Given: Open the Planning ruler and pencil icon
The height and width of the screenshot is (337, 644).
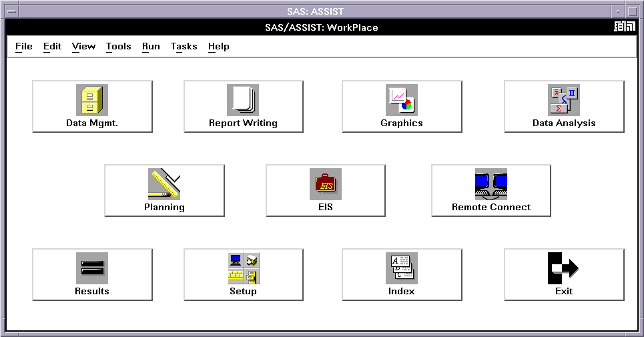Looking at the screenshot, I should click(x=164, y=185).
